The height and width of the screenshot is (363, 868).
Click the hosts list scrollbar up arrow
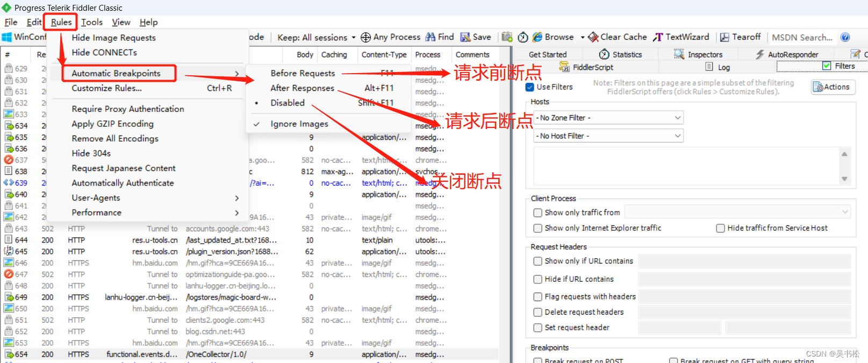point(844,154)
